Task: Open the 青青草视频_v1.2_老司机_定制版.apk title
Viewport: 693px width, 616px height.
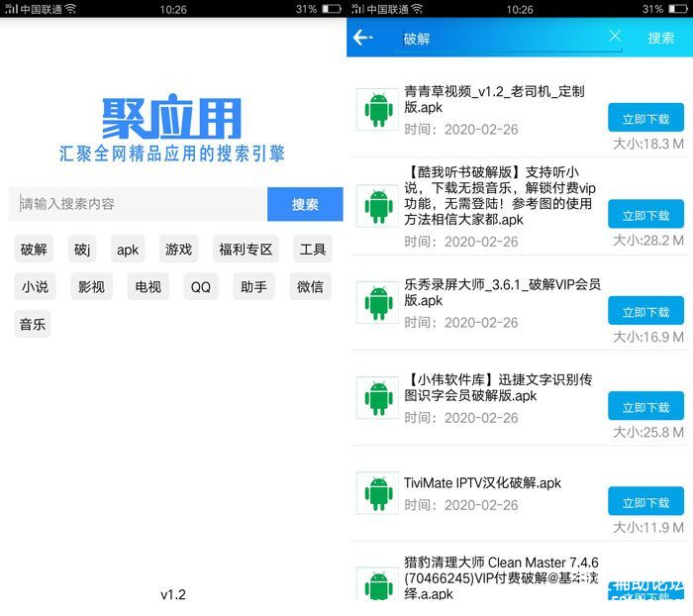Action: point(494,99)
